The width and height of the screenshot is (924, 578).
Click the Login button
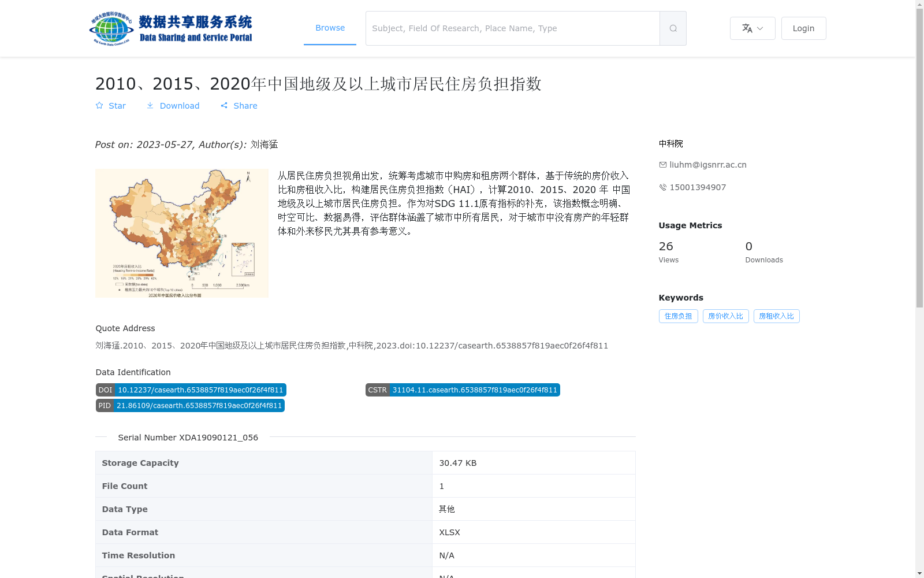pos(803,28)
